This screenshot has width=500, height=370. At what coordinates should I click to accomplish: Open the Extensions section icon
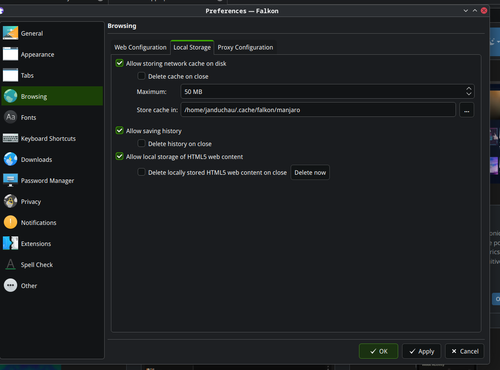click(x=10, y=243)
